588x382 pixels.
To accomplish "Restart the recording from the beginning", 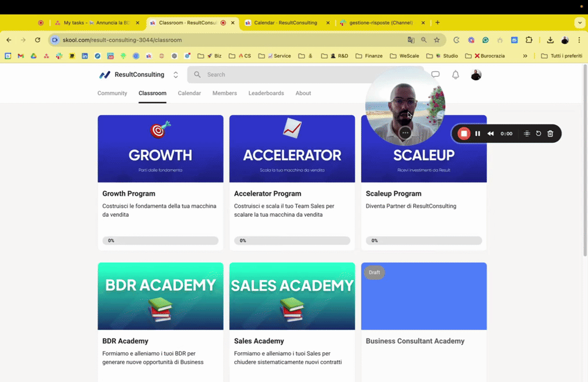I will [538, 133].
